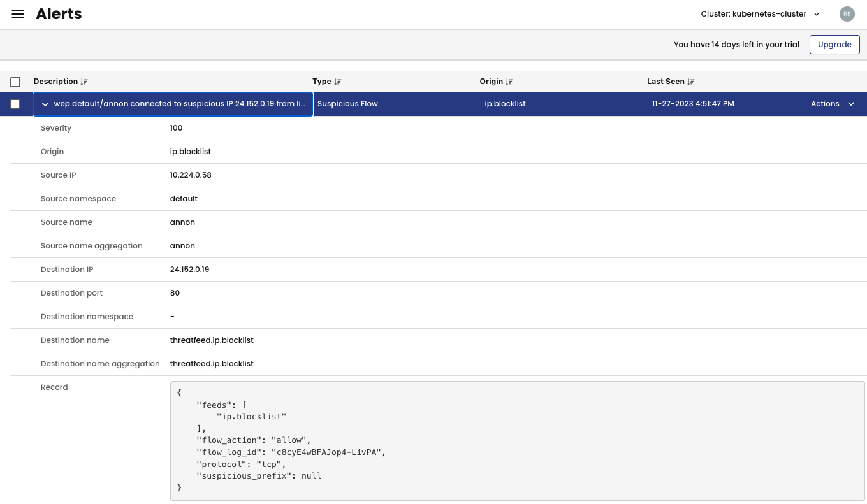This screenshot has width=867, height=504.
Task: Select Destination name value threatfeed.ip.blocklist
Action: (212, 340)
